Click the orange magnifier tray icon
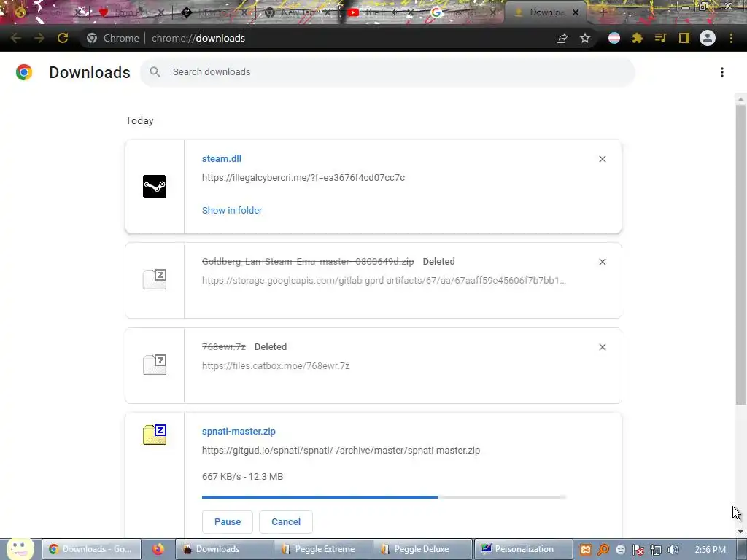This screenshot has width=747, height=560. (603, 550)
